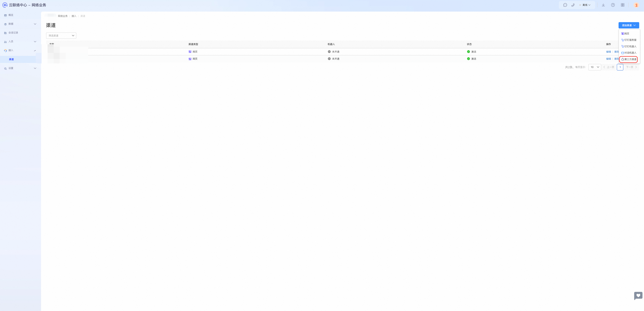644x311 pixels.
Task: Open the help question mark icon
Action: click(613, 5)
